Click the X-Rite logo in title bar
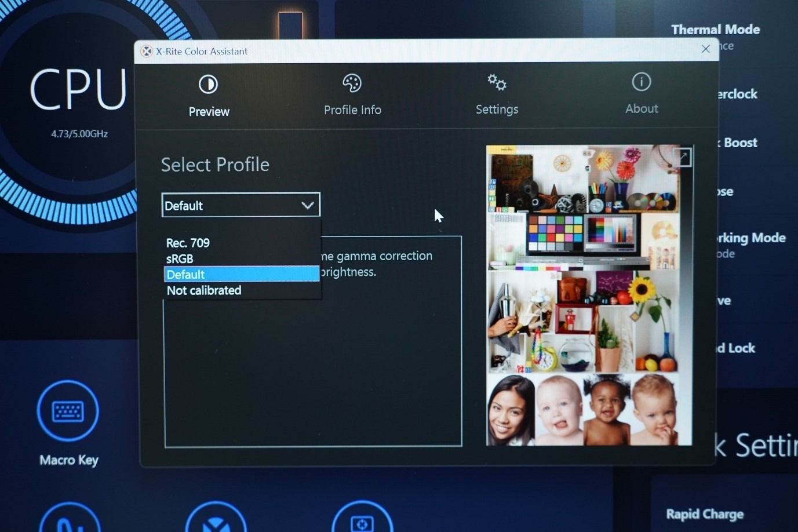The height and width of the screenshot is (532, 798). [x=147, y=51]
